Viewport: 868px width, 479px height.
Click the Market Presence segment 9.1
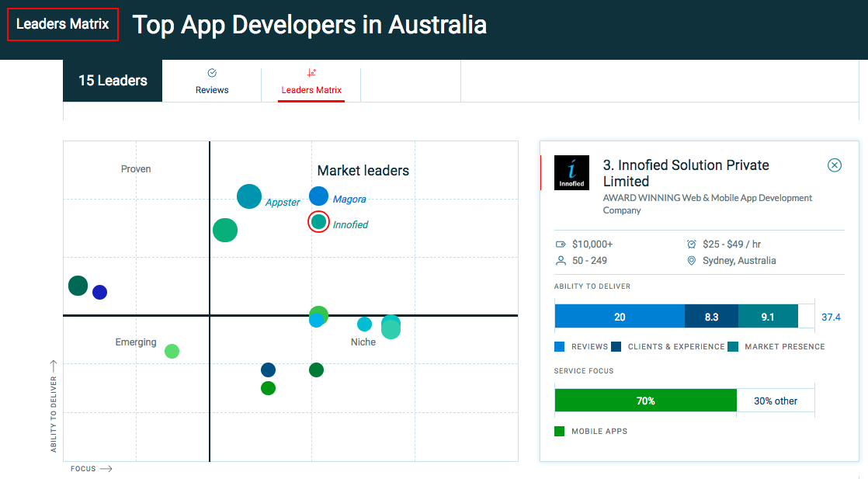click(x=768, y=317)
